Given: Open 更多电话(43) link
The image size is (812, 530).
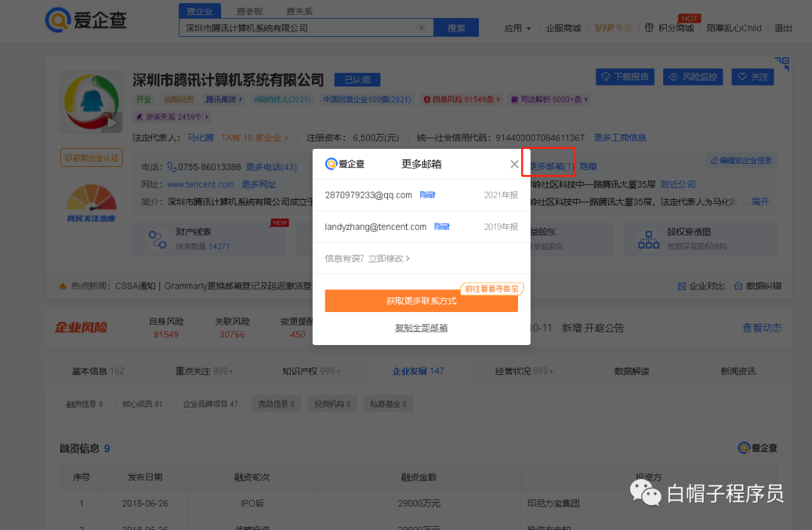Looking at the screenshot, I should point(271,167).
